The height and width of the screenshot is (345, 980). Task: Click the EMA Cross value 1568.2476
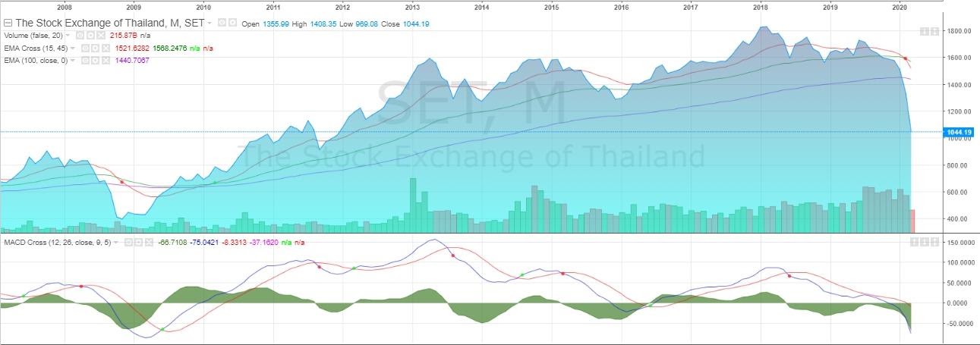pyautogui.click(x=170, y=49)
